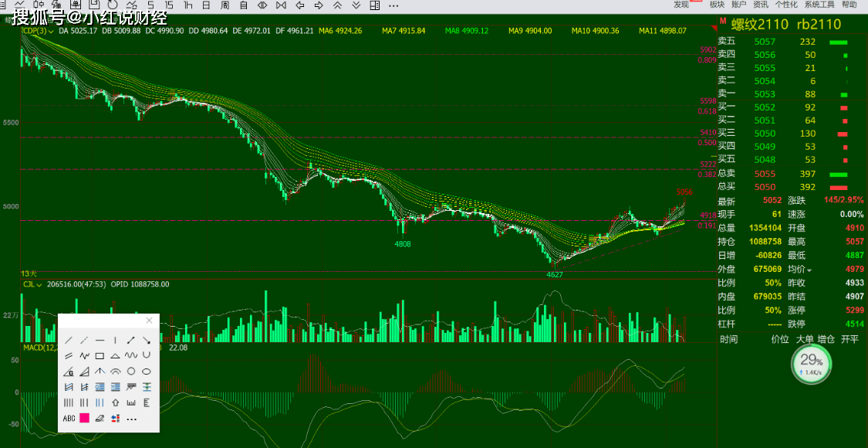The image size is (868, 448).
Task: Open the pink color swatch
Action: click(84, 419)
